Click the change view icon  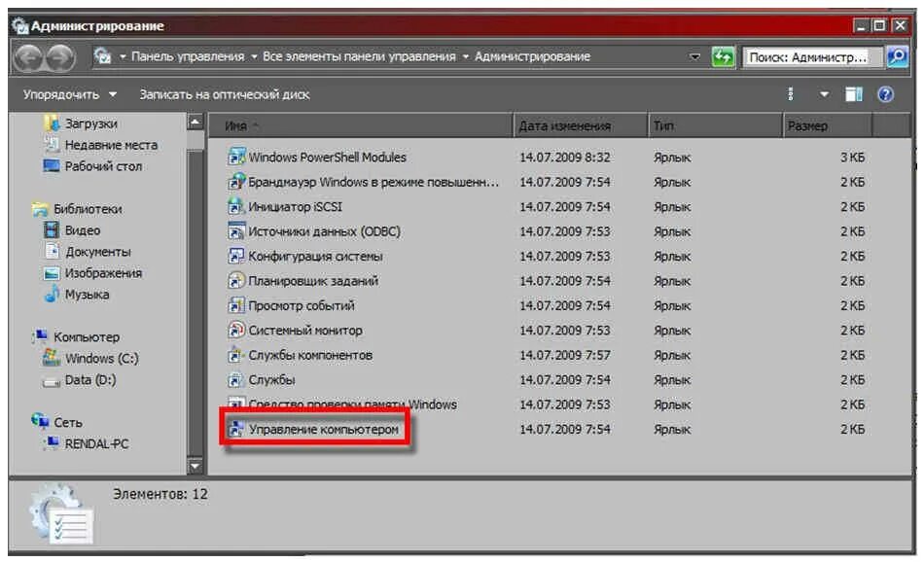point(791,94)
